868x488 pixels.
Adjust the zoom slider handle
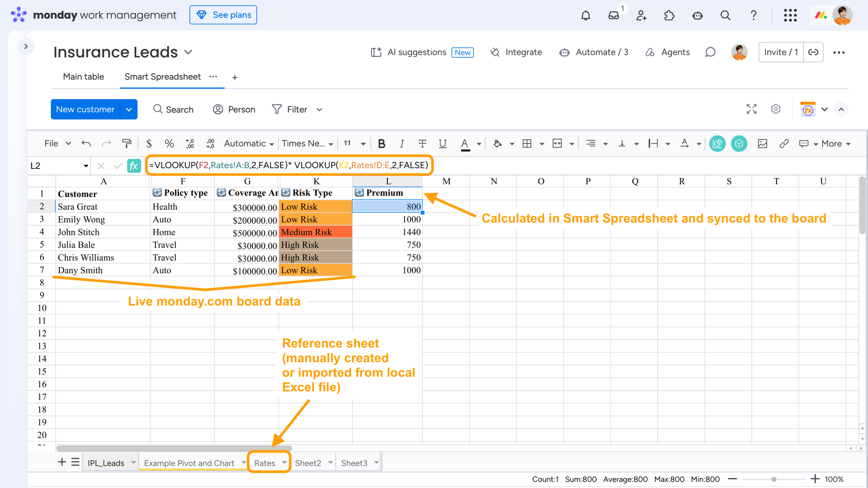(x=774, y=479)
